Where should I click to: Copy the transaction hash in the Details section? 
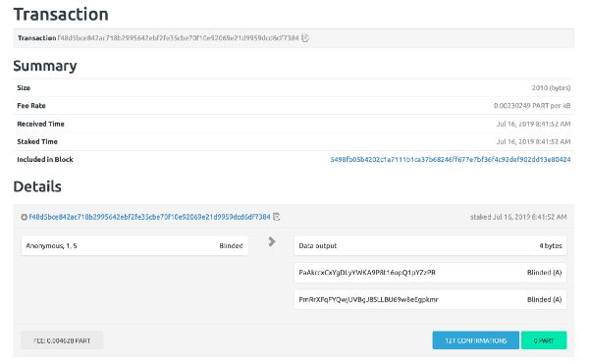(277, 217)
